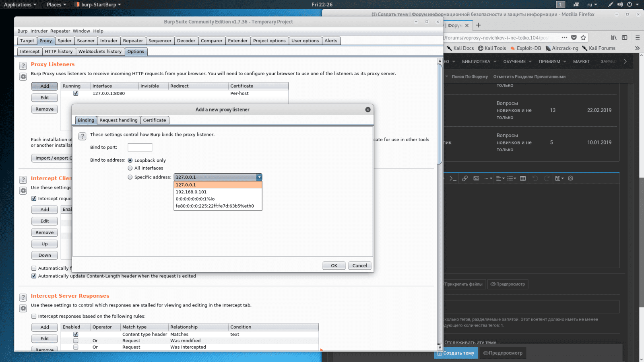
Task: Click help icon in Add listener dialog
Action: click(x=83, y=136)
